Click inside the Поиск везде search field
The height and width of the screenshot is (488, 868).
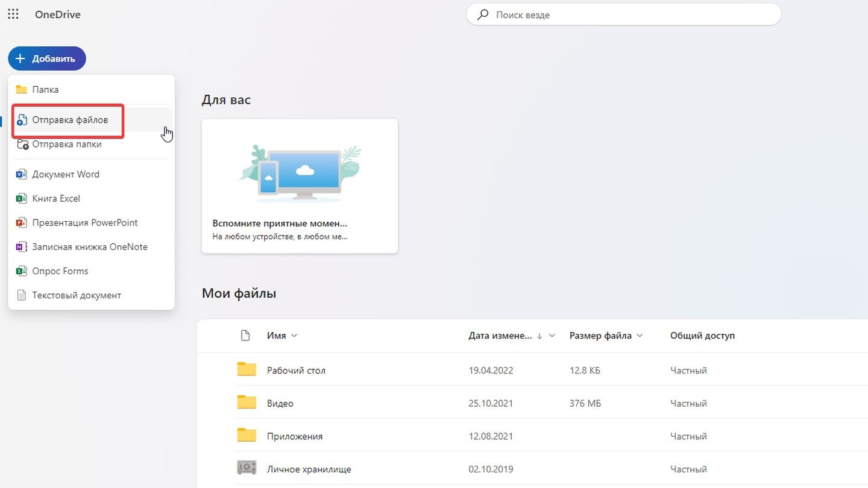624,15
